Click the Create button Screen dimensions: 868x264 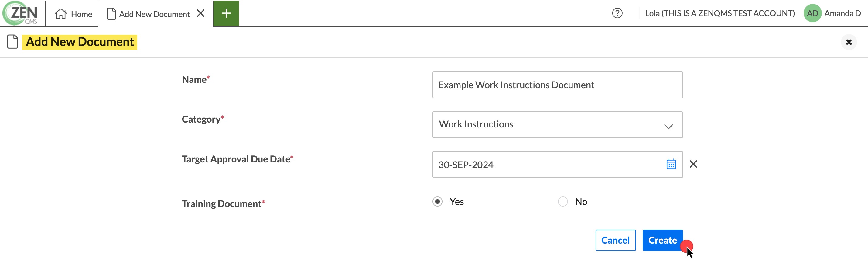point(662,240)
